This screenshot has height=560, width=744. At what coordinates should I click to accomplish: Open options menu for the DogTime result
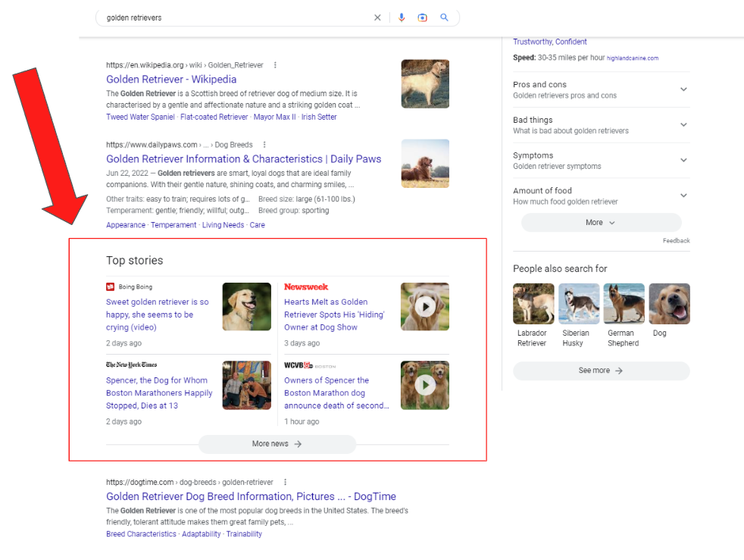coord(285,482)
